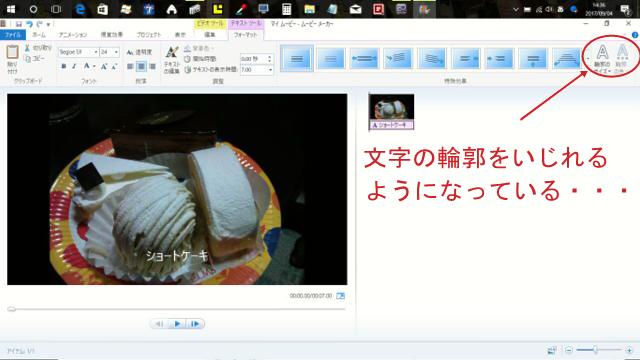Click the scissors Cut icon
Image resolution: width=640 pixels, height=360 pixels.
point(27,48)
